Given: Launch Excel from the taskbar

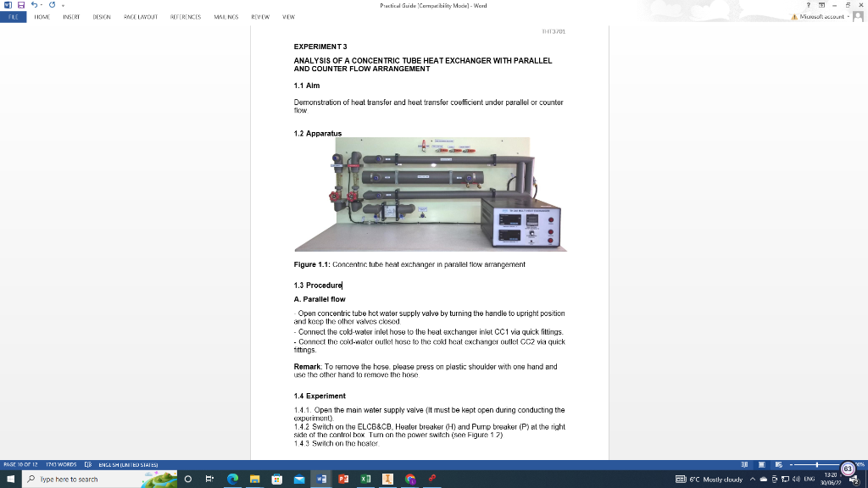Looking at the screenshot, I should [x=364, y=479].
